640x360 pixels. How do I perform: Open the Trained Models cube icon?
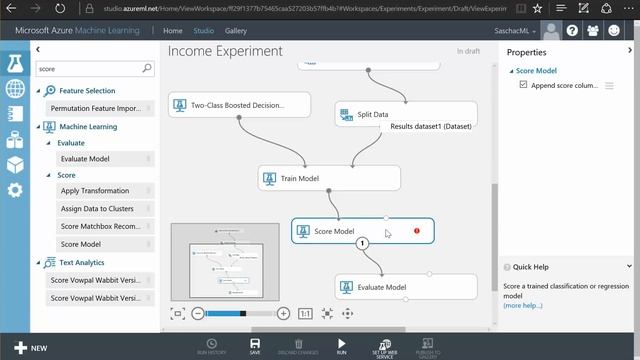[x=15, y=165]
